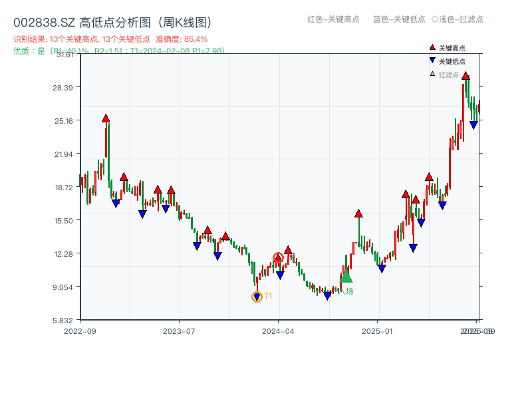Click key-low triangle directly below the red-circled high

[x=280, y=275]
